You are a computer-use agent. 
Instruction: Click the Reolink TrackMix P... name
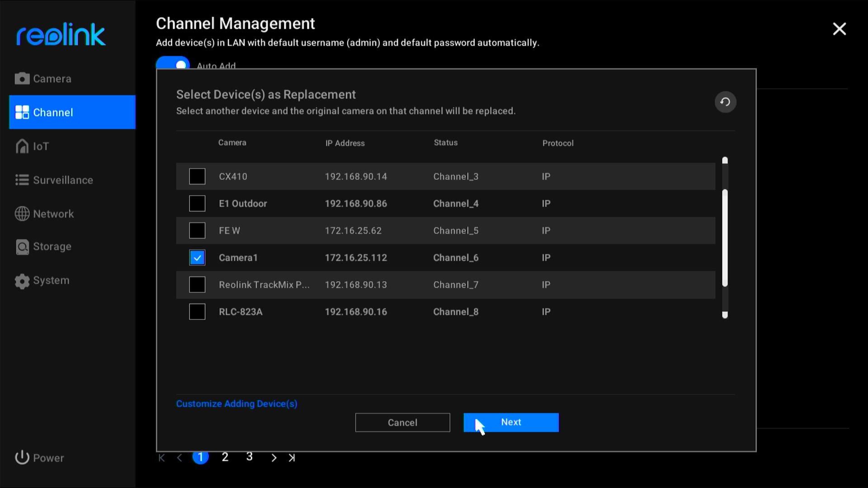coord(264,285)
